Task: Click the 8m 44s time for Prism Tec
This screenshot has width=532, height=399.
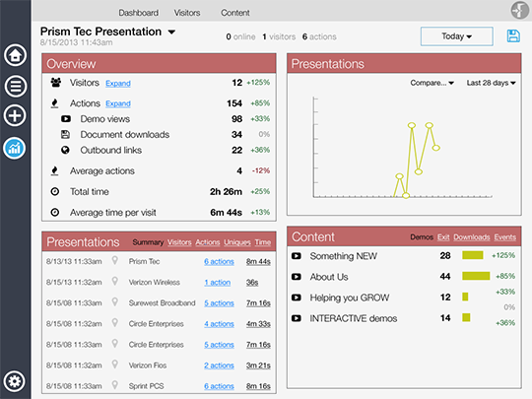Action: pos(258,262)
